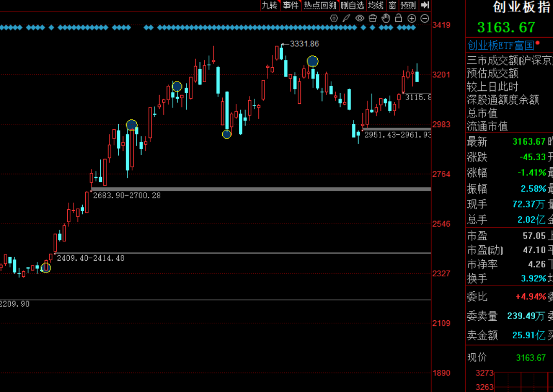Viewport: 553px width, 392px height.
Task: Click the 2409.40-2414.48 gap level label
Action: tap(90, 258)
